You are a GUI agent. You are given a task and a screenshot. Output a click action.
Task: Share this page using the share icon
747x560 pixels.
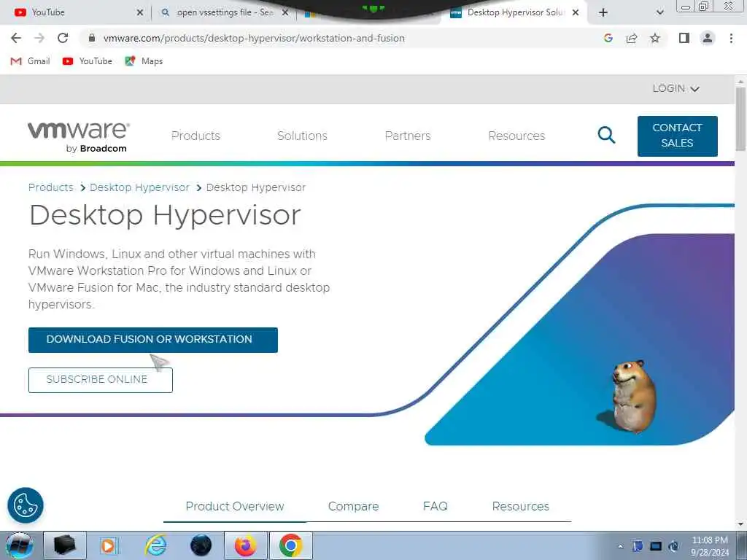click(x=632, y=38)
